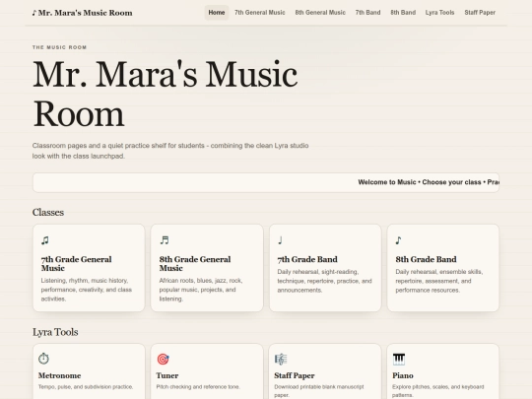Open the 7th Grade General Music card title

[x=76, y=264]
